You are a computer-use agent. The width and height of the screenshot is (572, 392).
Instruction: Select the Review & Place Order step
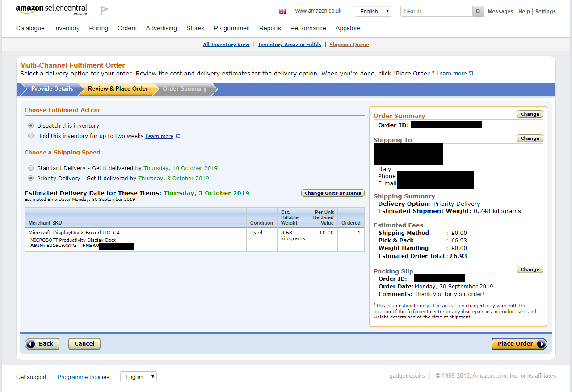tap(118, 89)
